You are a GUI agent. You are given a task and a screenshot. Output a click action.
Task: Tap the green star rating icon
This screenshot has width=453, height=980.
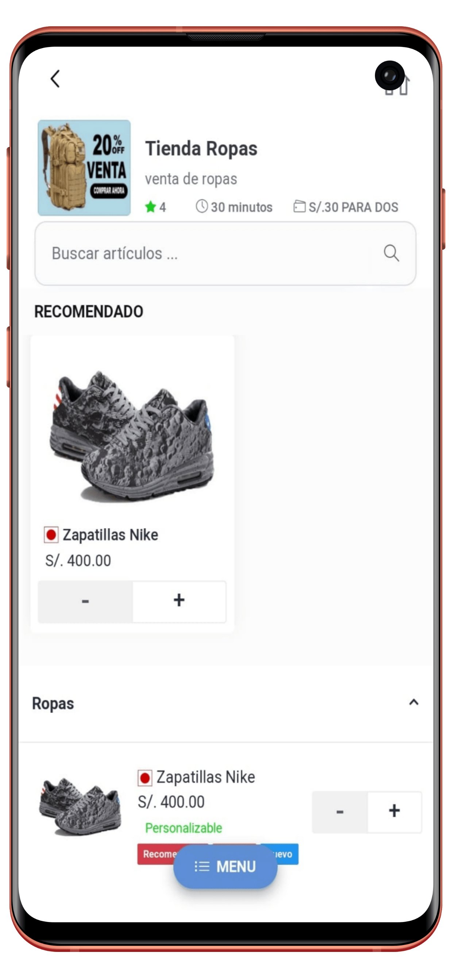click(150, 207)
